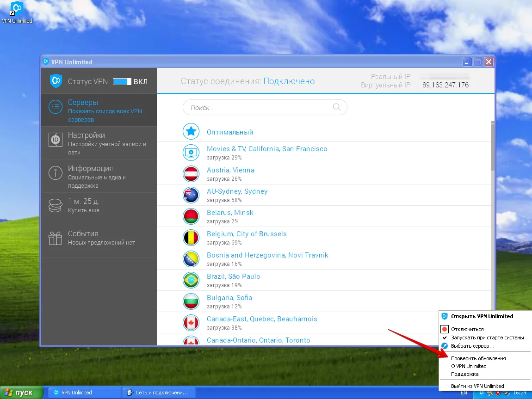Click the Movies & TV streaming icon
532x399 pixels.
tap(191, 153)
